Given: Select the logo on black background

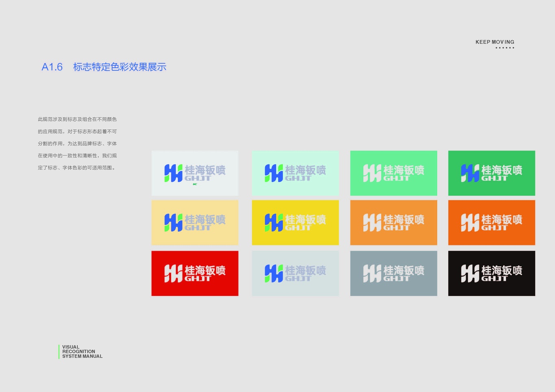Looking at the screenshot, I should pyautogui.click(x=491, y=273).
